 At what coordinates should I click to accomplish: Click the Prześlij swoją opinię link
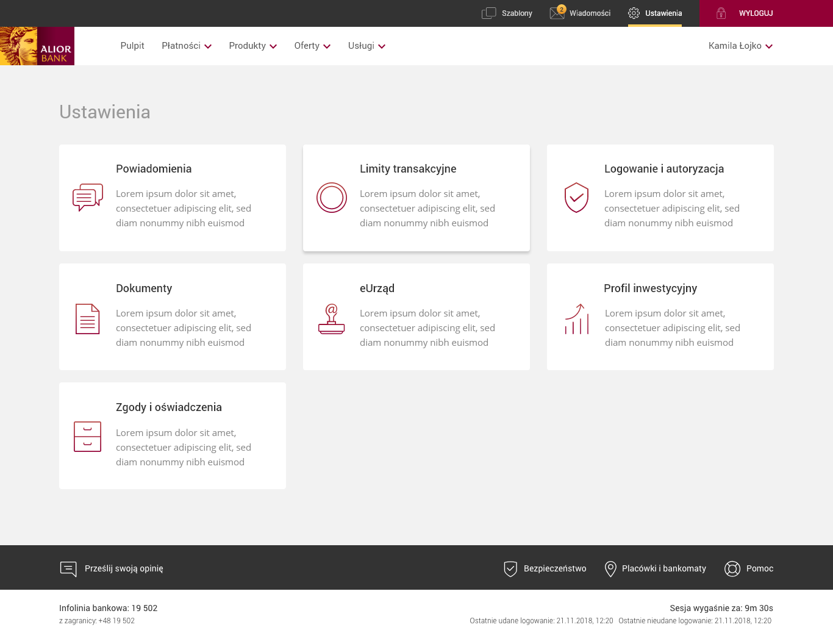tap(124, 568)
